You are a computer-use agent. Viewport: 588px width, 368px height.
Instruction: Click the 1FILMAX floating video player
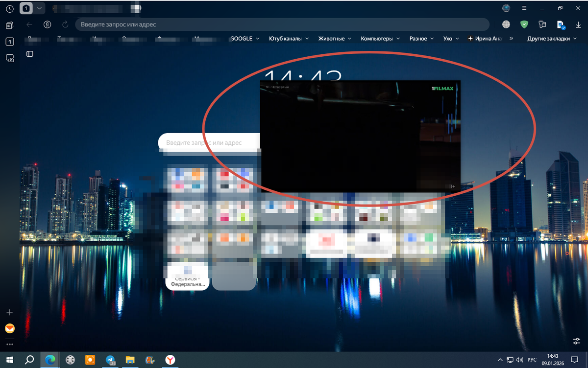(360, 137)
